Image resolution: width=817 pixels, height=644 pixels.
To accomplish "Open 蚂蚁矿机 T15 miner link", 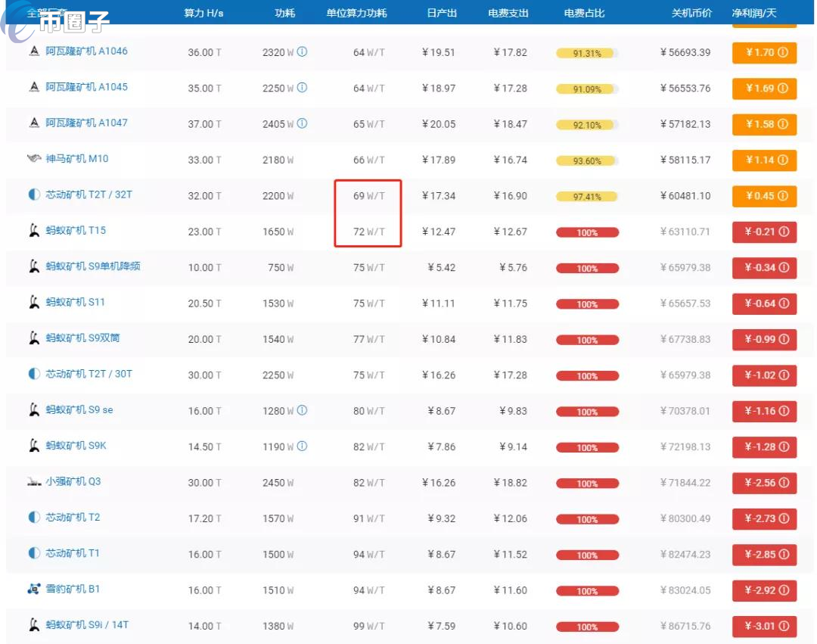I will click(x=76, y=230).
